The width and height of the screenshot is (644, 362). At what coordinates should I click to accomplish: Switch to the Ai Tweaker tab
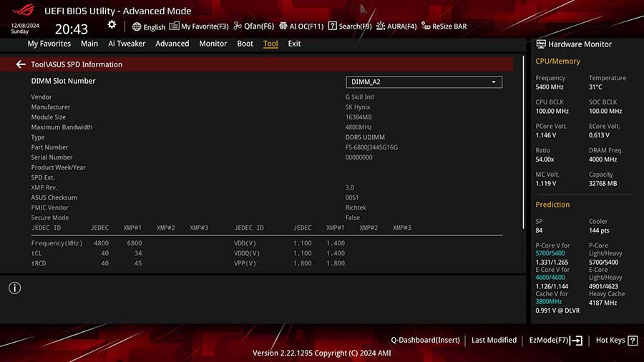[127, 44]
